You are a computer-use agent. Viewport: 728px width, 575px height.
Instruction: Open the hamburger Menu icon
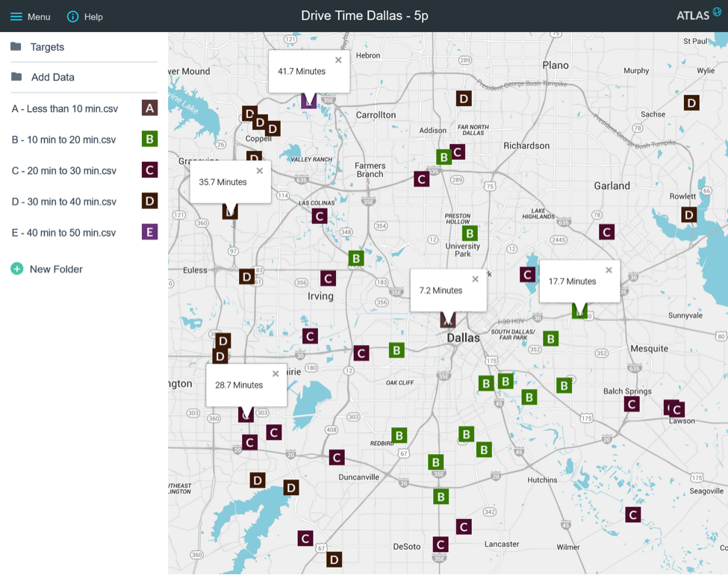pos(16,16)
